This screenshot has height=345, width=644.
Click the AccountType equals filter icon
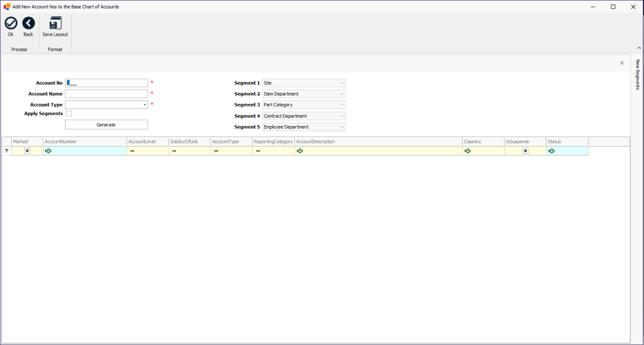[216, 151]
